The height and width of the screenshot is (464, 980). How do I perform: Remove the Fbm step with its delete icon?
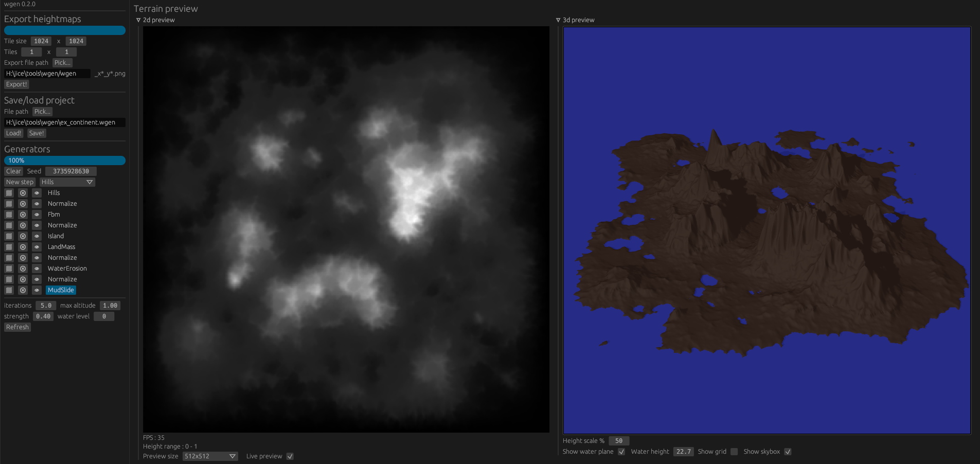click(23, 215)
